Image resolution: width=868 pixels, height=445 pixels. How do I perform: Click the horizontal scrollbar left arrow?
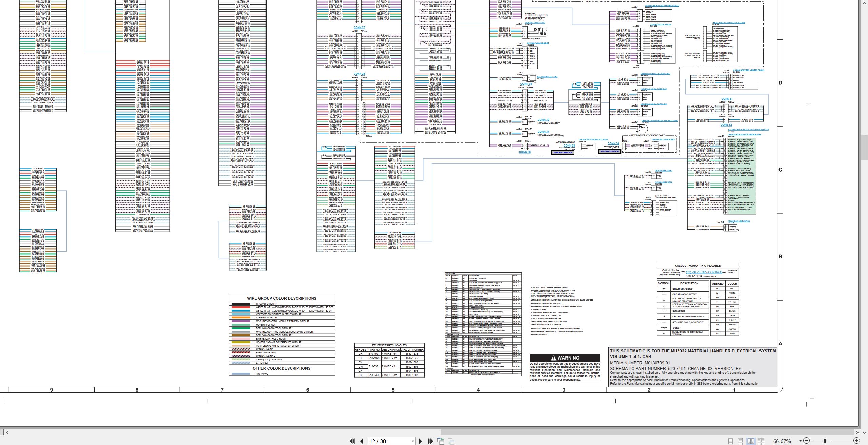click(7, 432)
